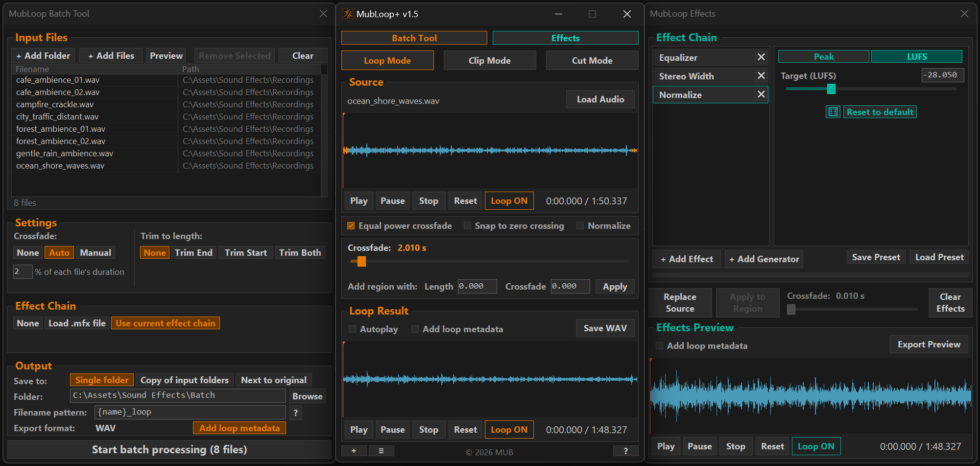Click Clear Effects button
This screenshot has width=980, height=466.
(x=950, y=303)
